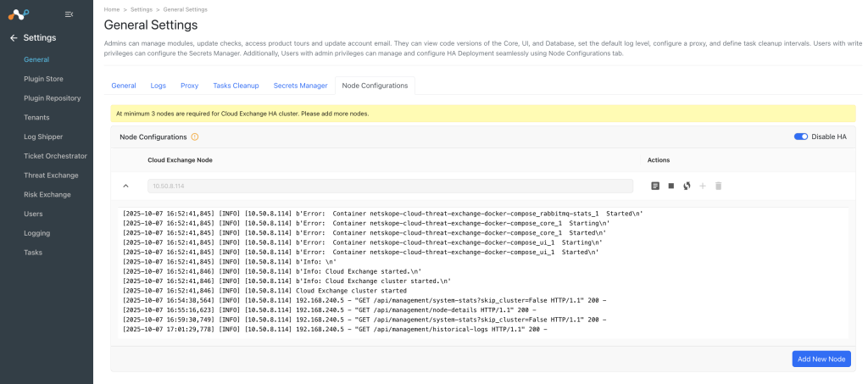Open General in settings sidebar
This screenshot has height=384, width=868.
(36, 59)
